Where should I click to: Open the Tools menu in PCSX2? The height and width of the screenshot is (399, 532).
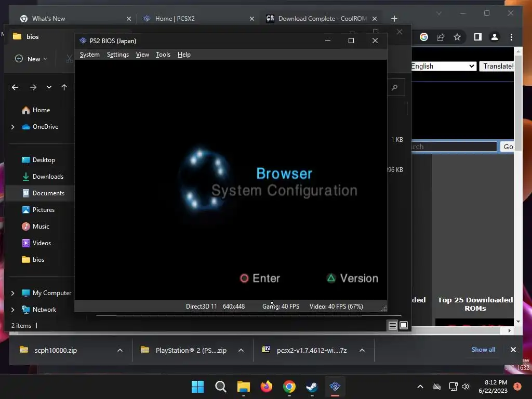click(x=163, y=55)
